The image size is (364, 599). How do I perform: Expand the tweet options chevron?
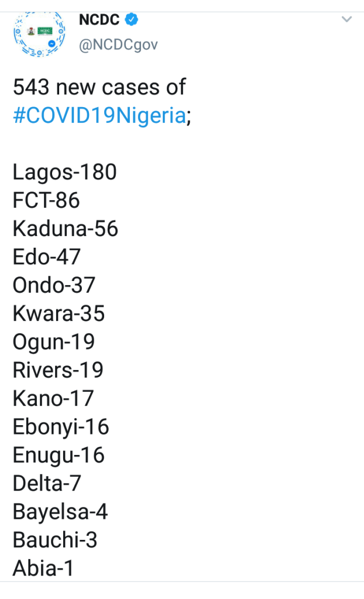click(x=346, y=20)
